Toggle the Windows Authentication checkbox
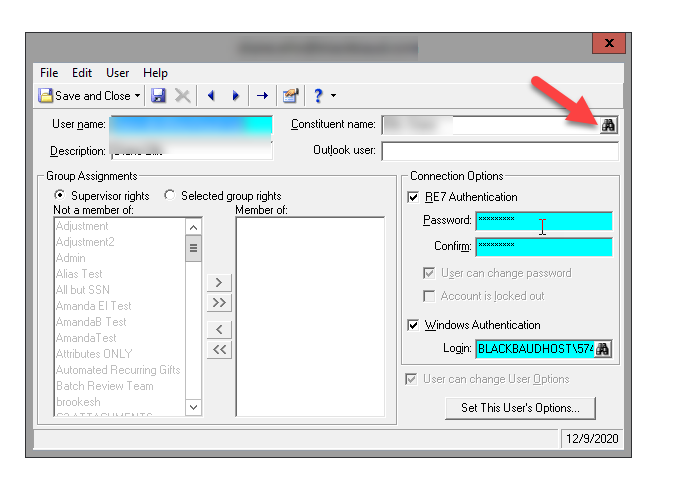689x484 pixels. coord(413,325)
